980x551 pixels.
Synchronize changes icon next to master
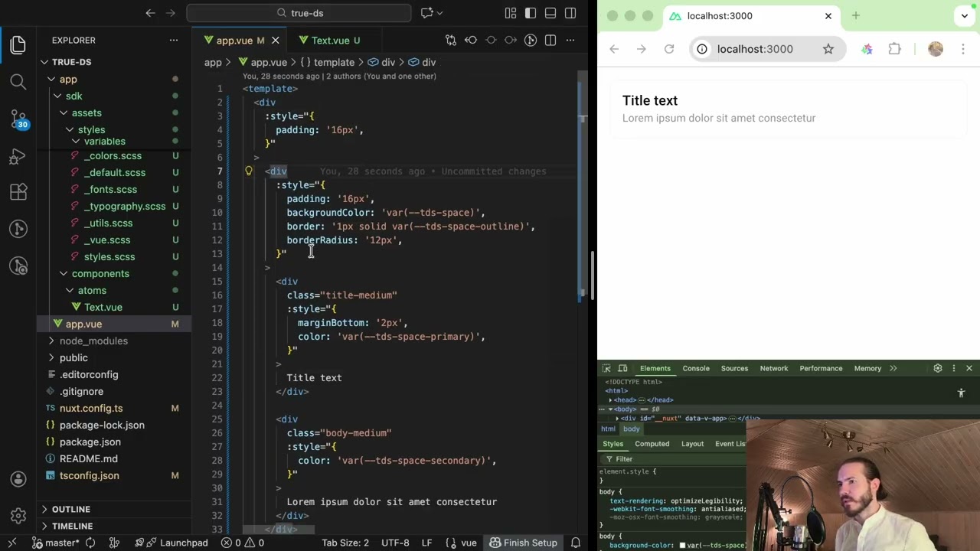90,543
